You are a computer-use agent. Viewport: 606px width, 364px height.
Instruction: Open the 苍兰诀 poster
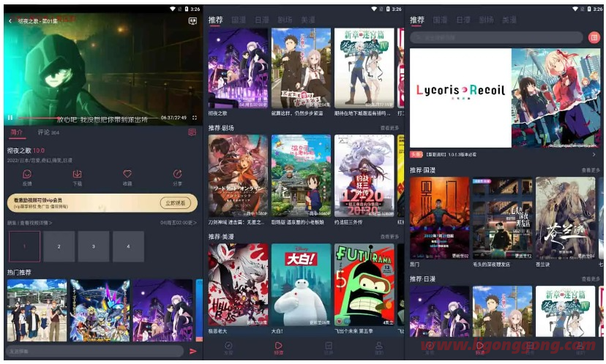(x=566, y=218)
